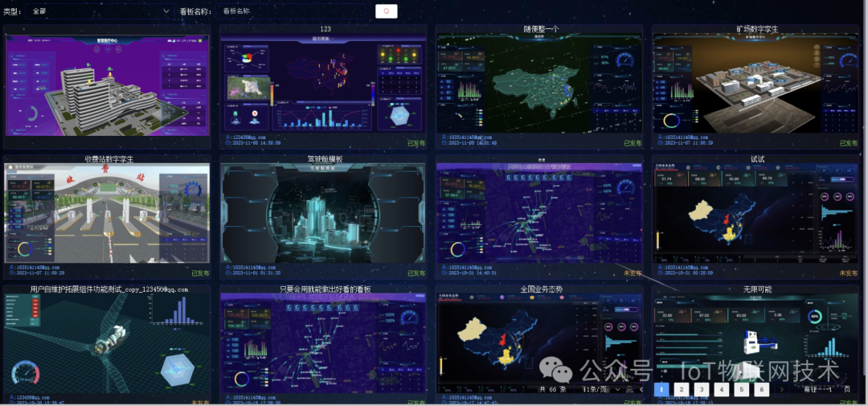
Task: Open the 矿场数字孪生 dashboard thumbnail
Action: click(755, 84)
